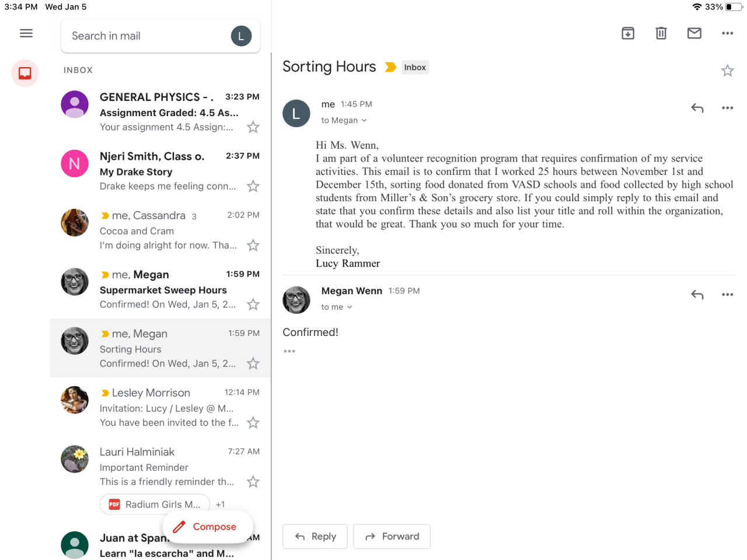747x560 pixels.
Task: Star the Lesley Morrison invitation email
Action: coord(253,423)
